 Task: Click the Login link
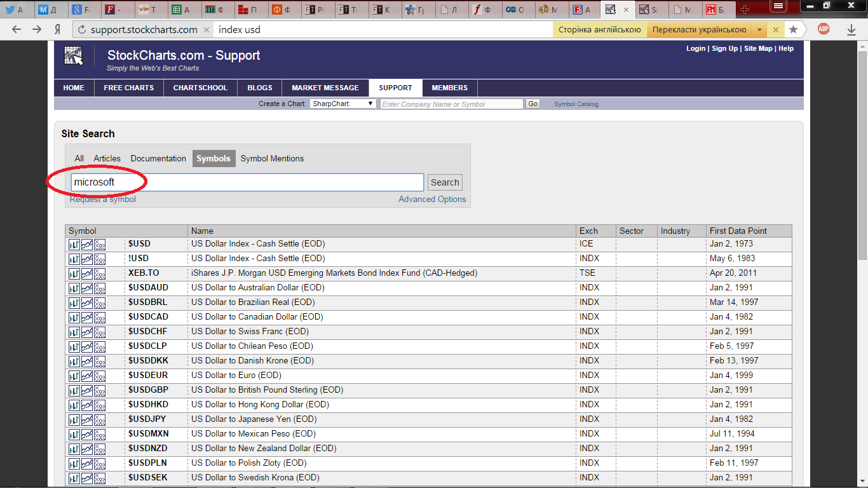coord(696,48)
